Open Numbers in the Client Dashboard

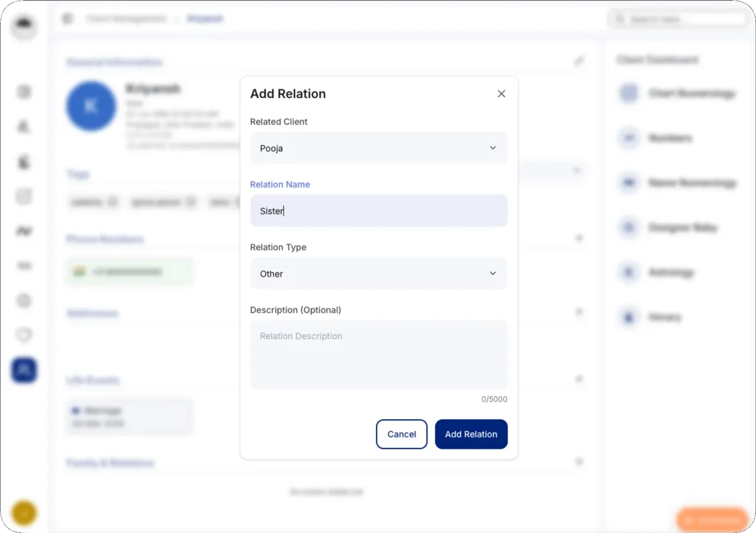656,138
